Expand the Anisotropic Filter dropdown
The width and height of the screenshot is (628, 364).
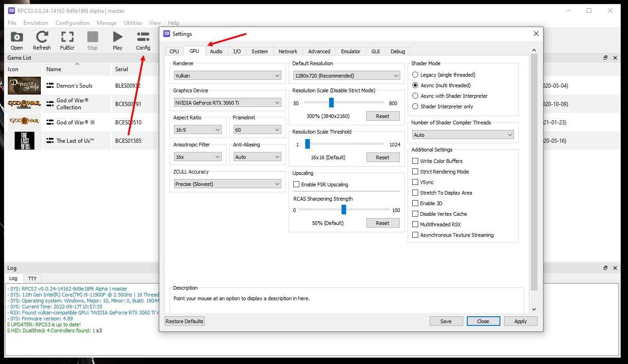click(198, 157)
